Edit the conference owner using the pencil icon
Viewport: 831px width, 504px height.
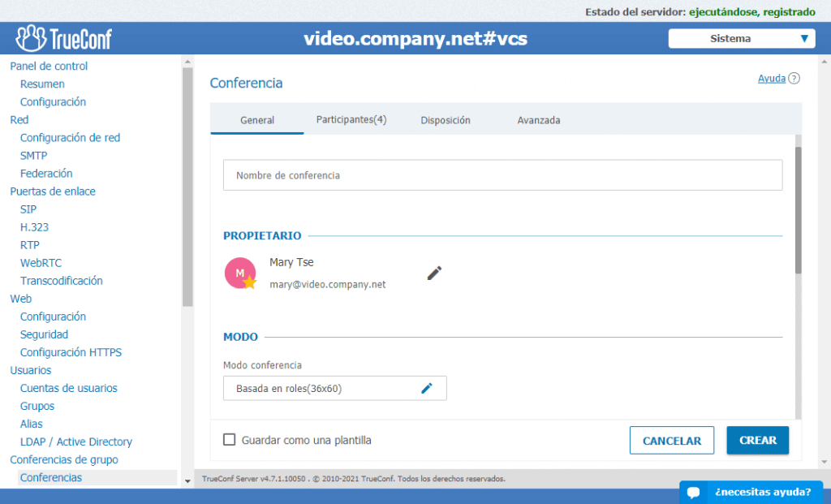(x=434, y=273)
